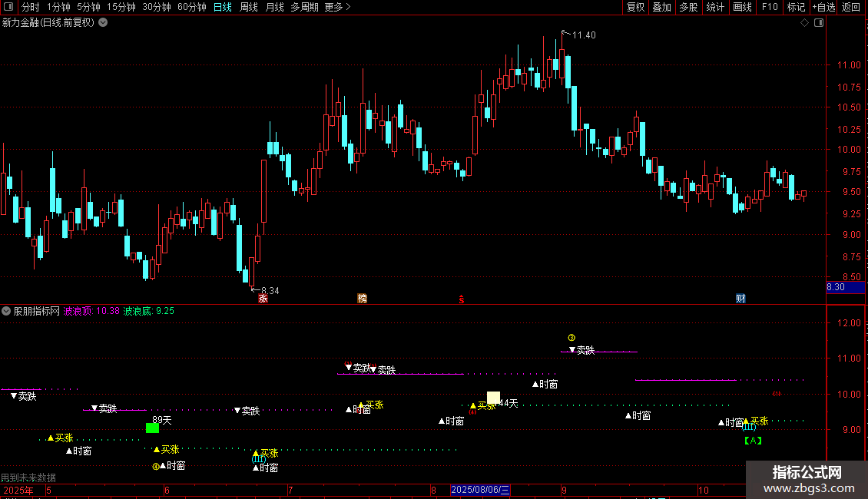Click the 榜 event marker below chart
Image resolution: width=868 pixels, height=499 pixels.
click(x=362, y=299)
